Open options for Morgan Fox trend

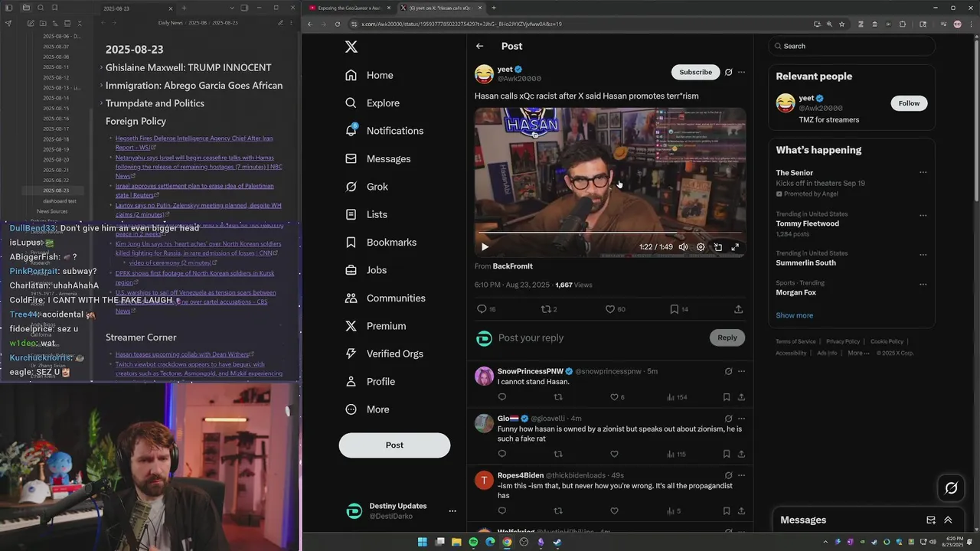[x=923, y=284]
